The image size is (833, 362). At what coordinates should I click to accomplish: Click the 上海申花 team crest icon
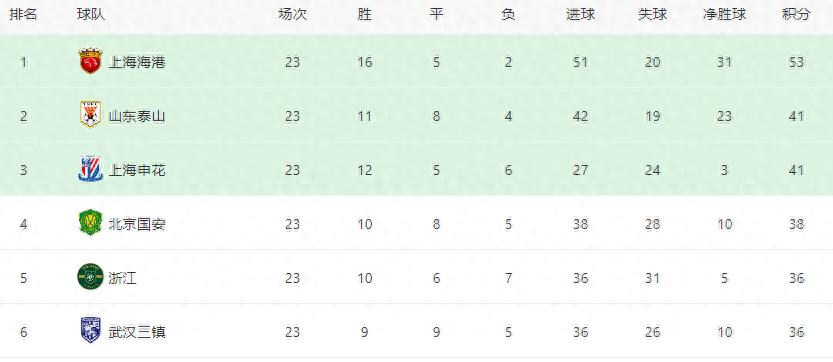click(x=90, y=169)
